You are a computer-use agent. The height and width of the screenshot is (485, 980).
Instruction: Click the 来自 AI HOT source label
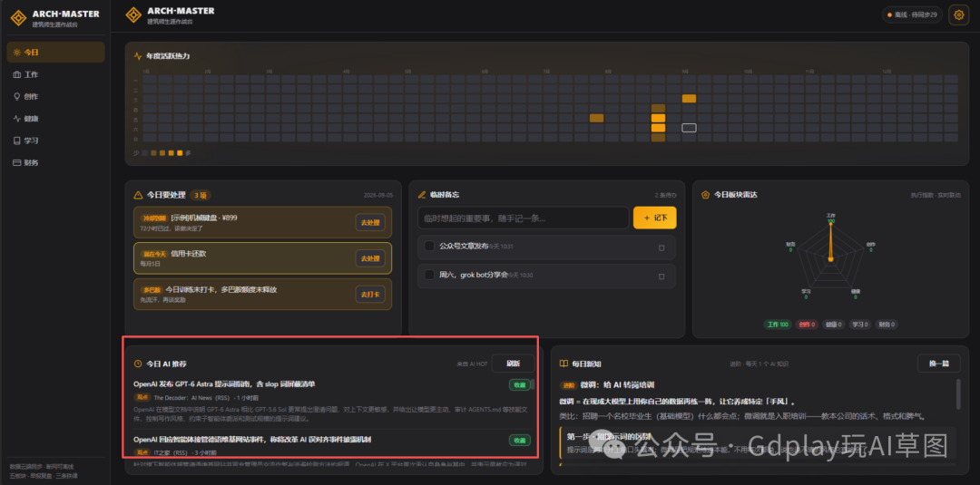(x=472, y=364)
